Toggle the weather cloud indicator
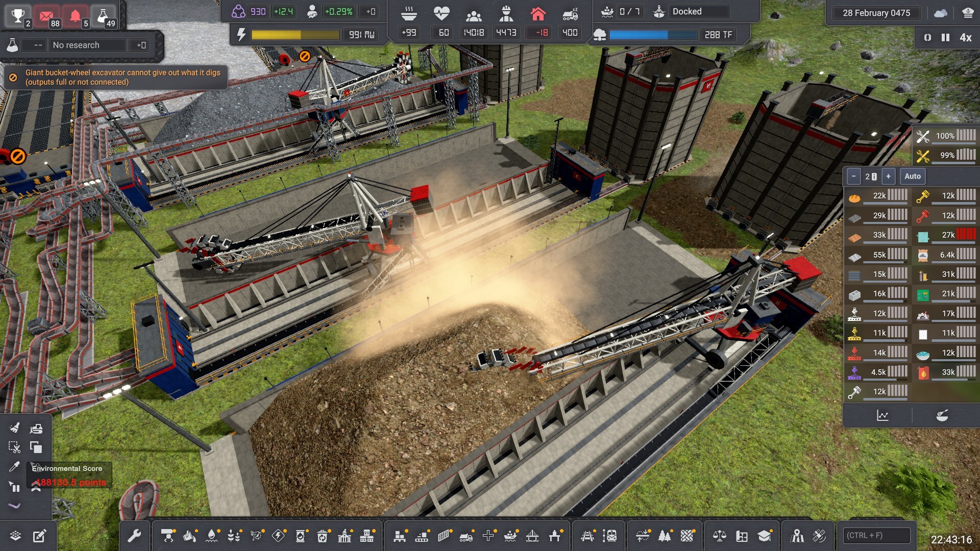The image size is (980, 551). [x=941, y=13]
